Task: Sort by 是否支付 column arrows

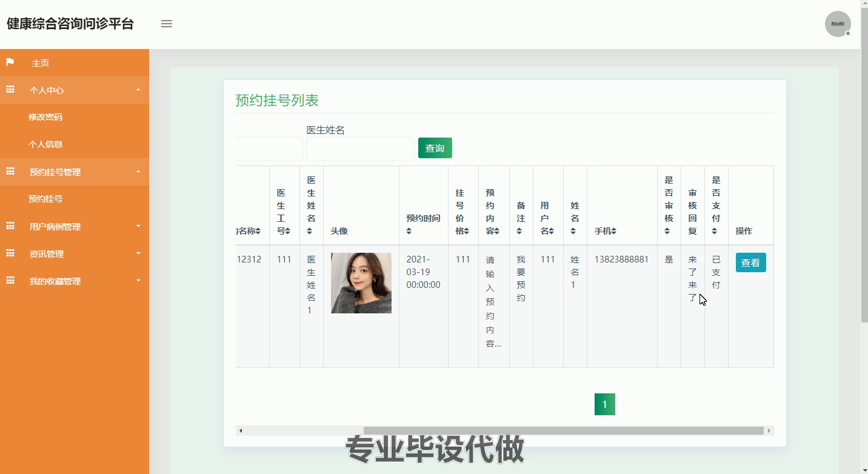Action: pyautogui.click(x=715, y=231)
